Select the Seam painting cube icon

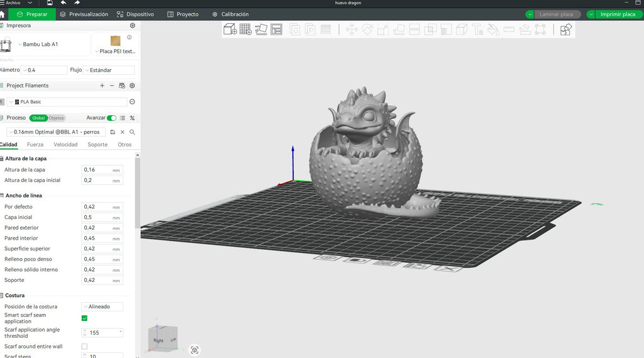pos(462,30)
